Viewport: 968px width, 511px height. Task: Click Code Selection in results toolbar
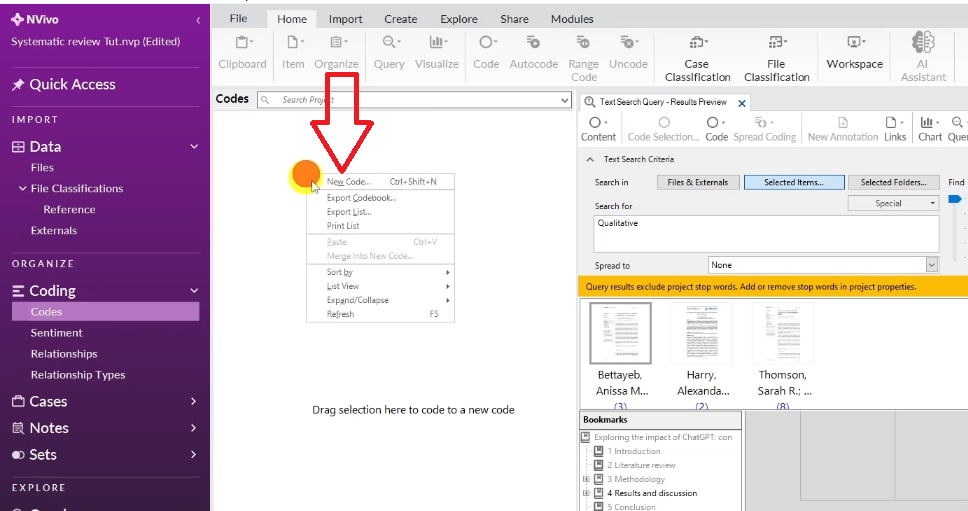point(664,130)
